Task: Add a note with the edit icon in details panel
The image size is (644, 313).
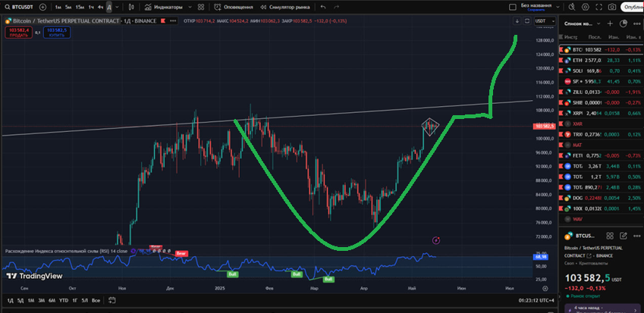Action: 624,236
